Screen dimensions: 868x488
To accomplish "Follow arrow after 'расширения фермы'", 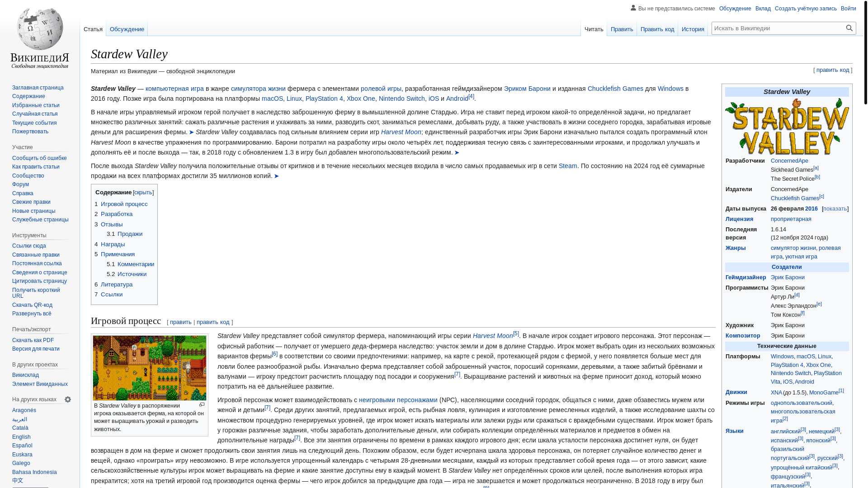I will click(x=191, y=132).
